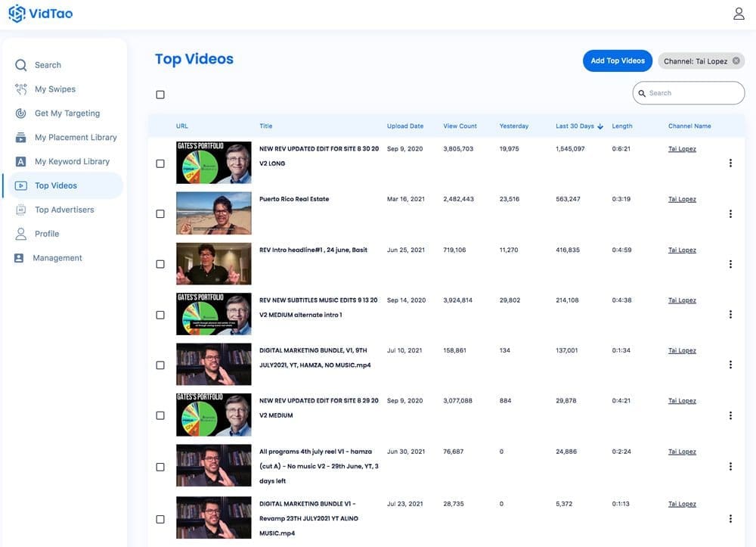The image size is (756, 547).
Task: Click the Search magnifier sidebar icon
Action: coord(20,65)
